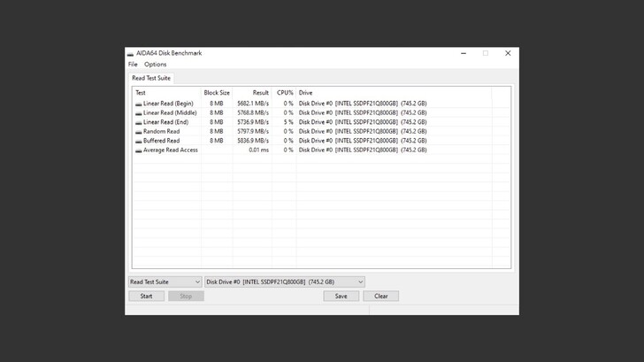
Task: Select the Read Test Suite tab
Action: (x=151, y=79)
